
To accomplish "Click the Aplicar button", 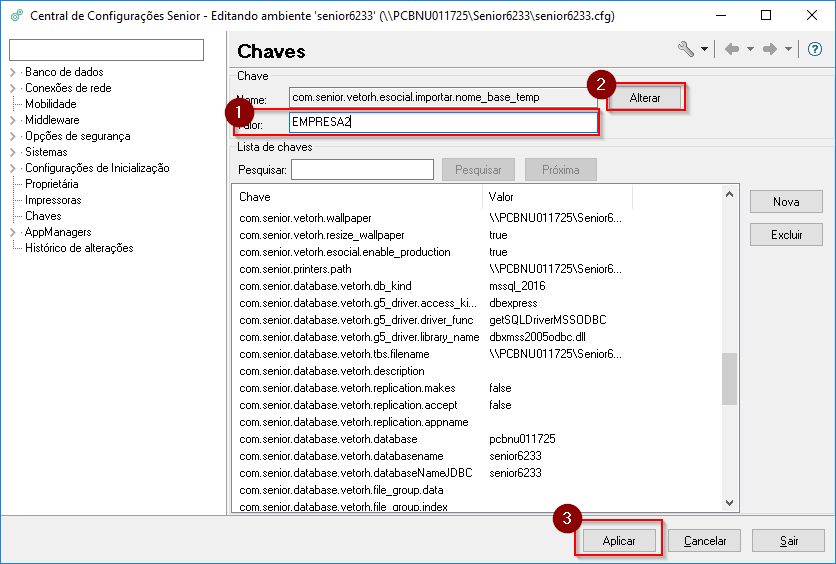I will pos(618,541).
